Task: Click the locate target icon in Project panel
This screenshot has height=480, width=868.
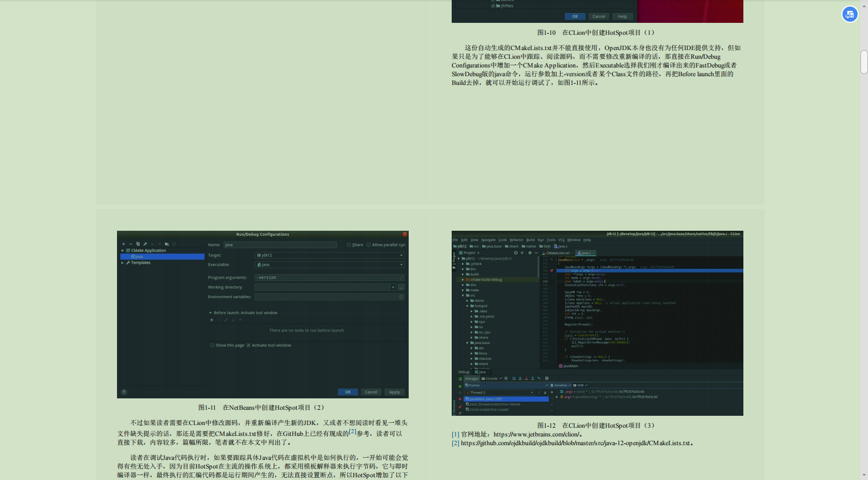Action: click(x=516, y=253)
